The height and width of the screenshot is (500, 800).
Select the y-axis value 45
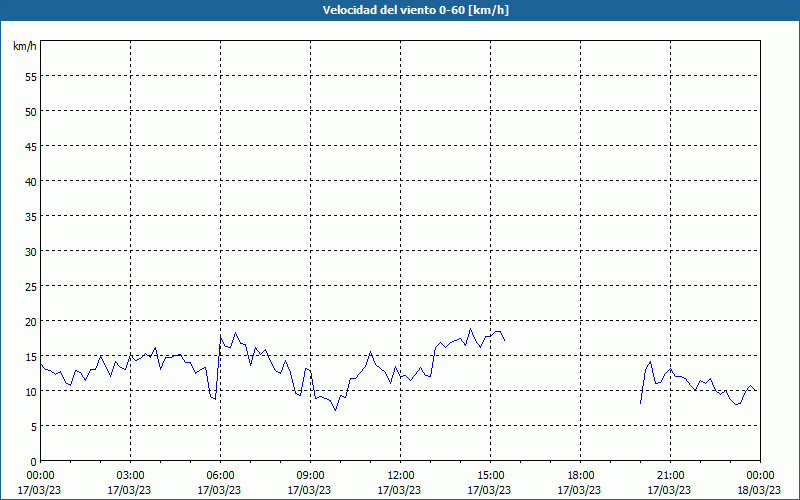click(31, 146)
